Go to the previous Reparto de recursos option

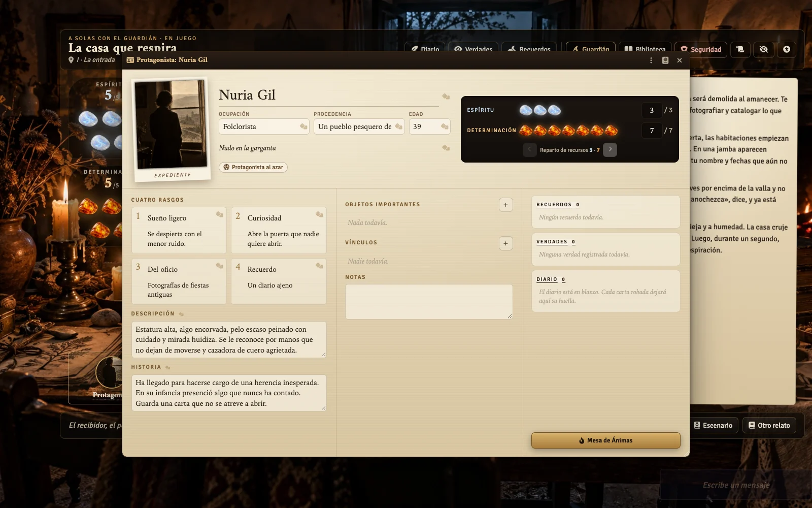point(529,150)
